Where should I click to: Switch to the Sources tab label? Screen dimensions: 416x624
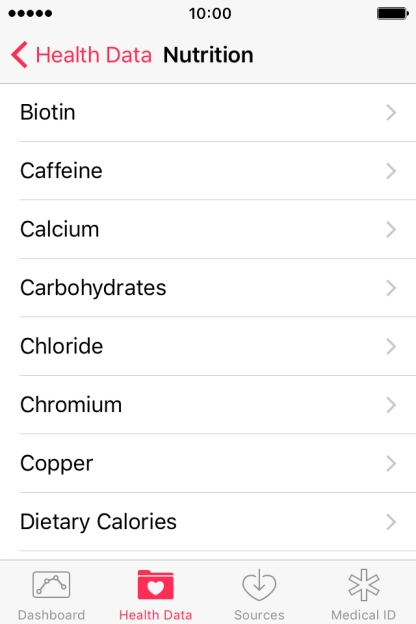[259, 615]
